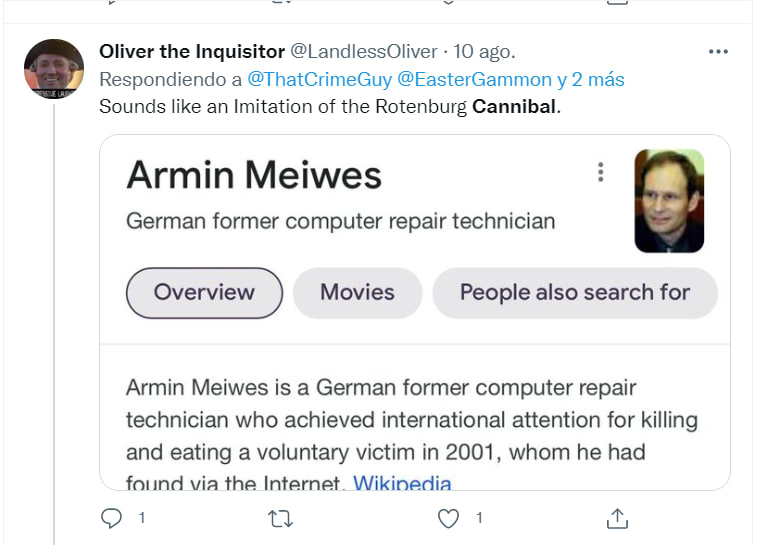Screen dimensions: 760x545
Task: Like the tweet with the heart icon
Action: (450, 518)
